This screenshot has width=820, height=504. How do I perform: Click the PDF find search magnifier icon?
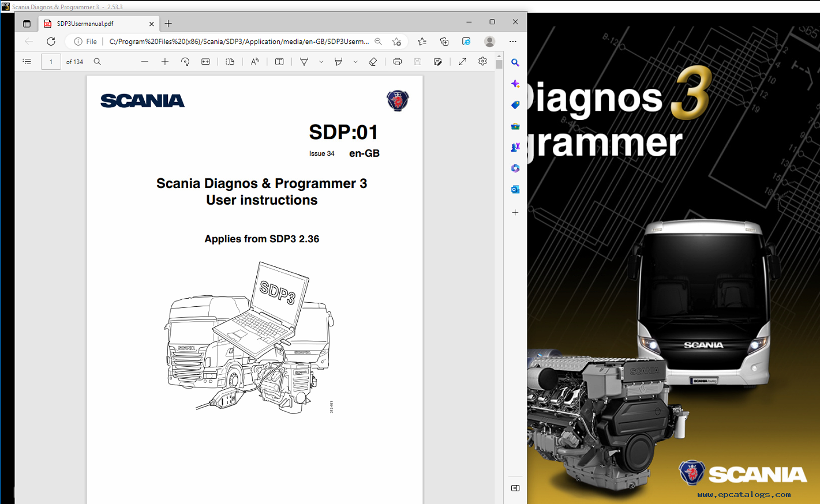[x=98, y=62]
